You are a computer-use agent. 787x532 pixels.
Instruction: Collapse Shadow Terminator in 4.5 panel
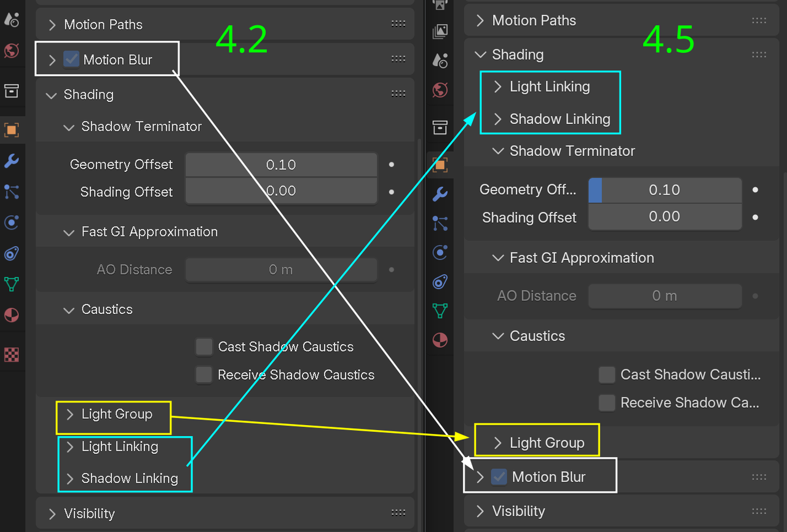(x=497, y=151)
